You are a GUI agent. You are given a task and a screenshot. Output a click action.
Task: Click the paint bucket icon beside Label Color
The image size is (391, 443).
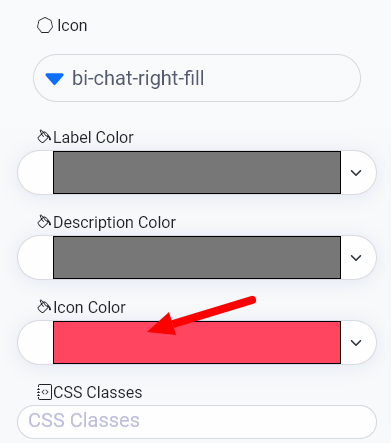(44, 137)
